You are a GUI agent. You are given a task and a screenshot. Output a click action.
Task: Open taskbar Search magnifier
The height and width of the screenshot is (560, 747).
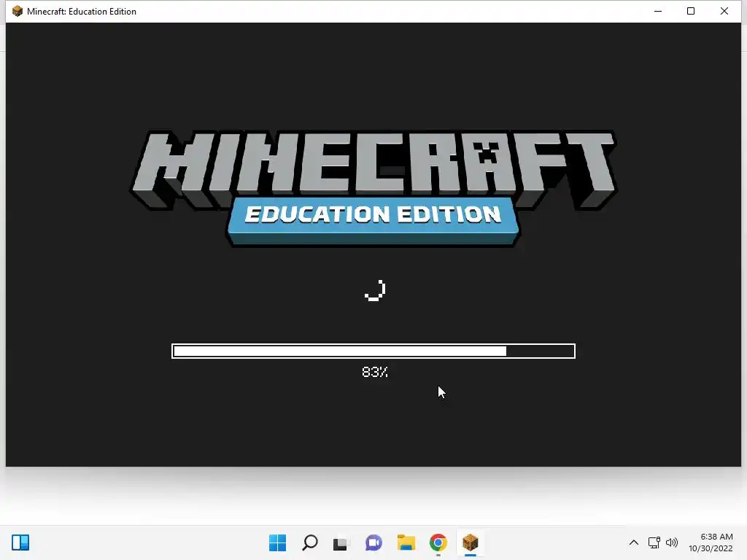point(309,542)
